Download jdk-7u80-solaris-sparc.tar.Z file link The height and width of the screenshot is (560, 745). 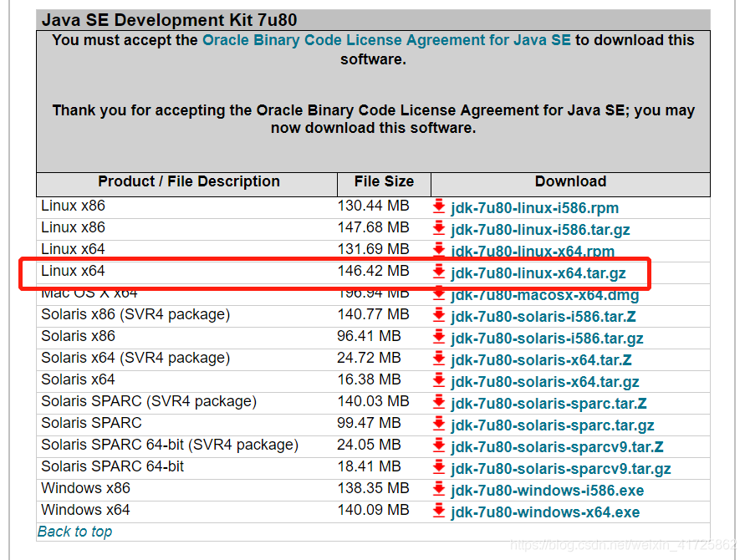click(x=549, y=404)
